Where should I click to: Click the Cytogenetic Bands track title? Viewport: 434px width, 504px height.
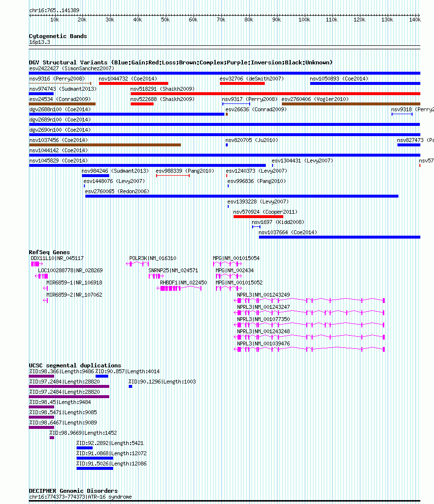(58, 36)
